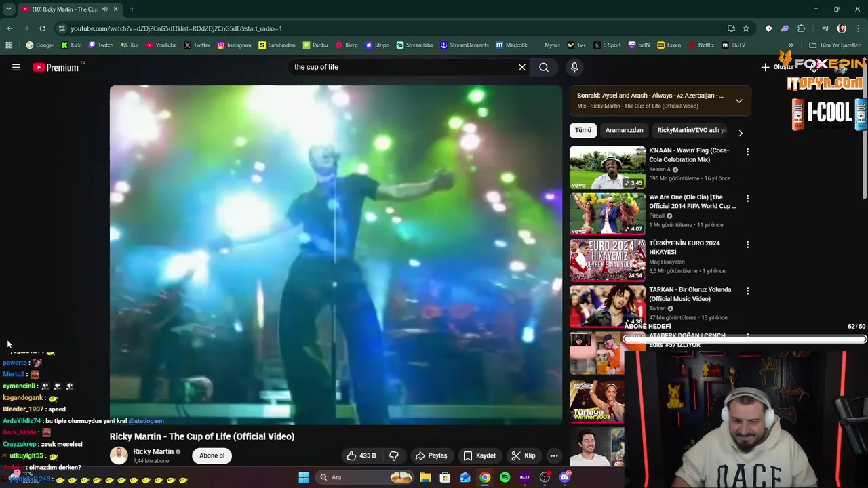Share the video with Paylaş
Viewport: 868px width, 488px height.
coord(431,455)
